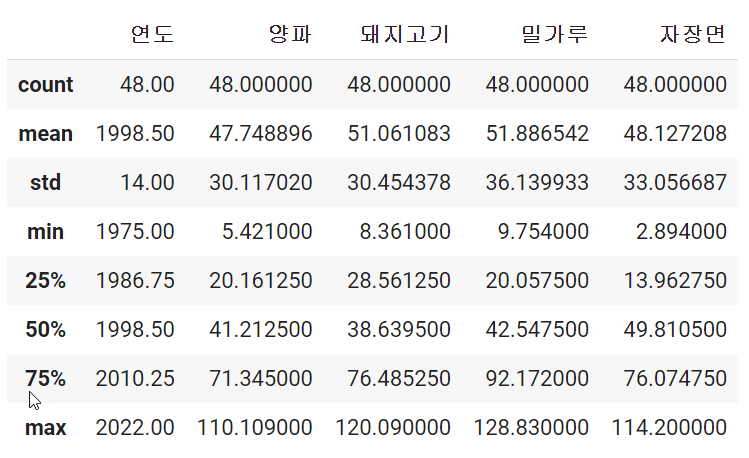The image size is (749, 458).
Task: Click the value 71.345000
Action: pyautogui.click(x=261, y=379)
